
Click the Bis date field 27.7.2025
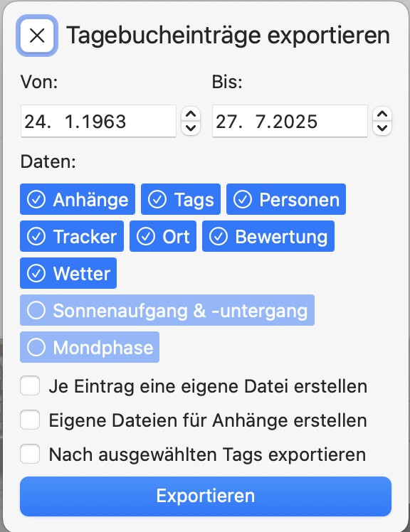(x=290, y=121)
